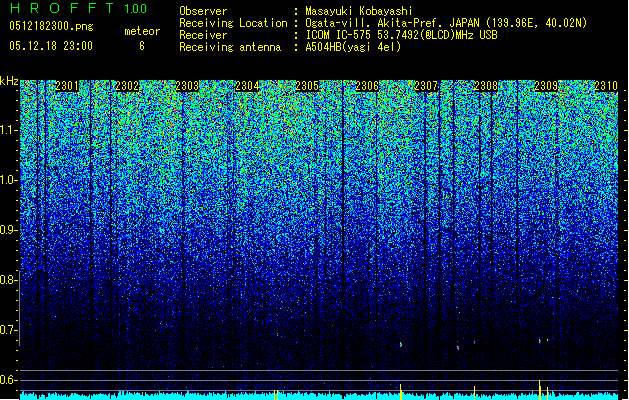Image resolution: width=629 pixels, height=400 pixels.
Task: Select the meteor count value 6
Action: pos(142,46)
